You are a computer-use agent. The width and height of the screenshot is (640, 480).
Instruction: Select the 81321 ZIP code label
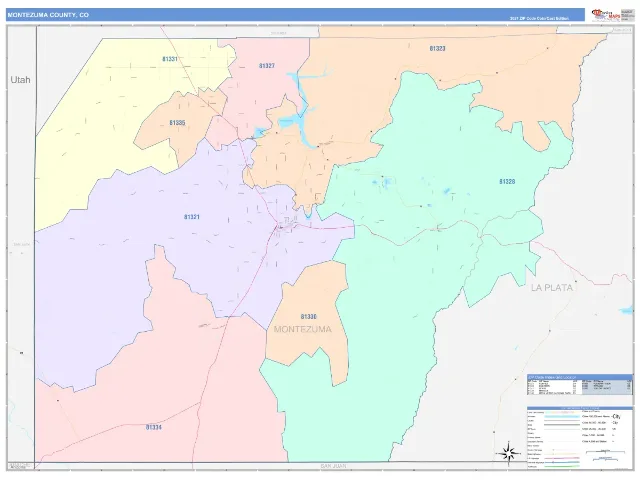pyautogui.click(x=191, y=217)
